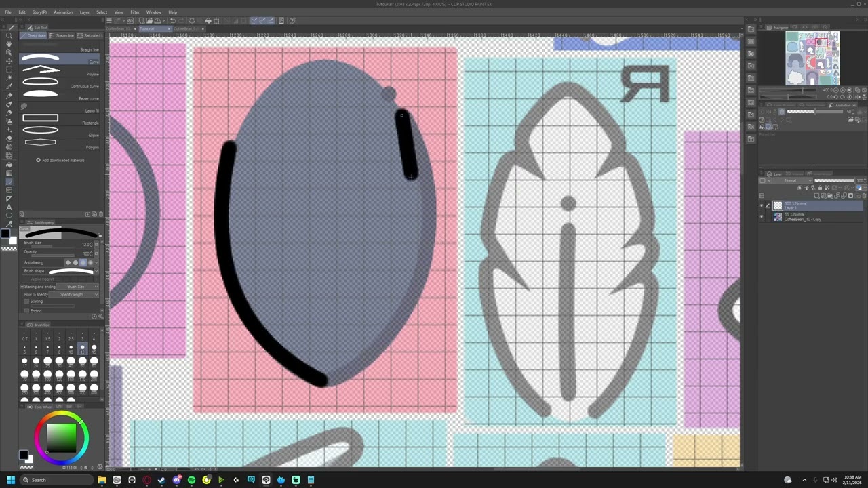
Task: Select no anti-aliasing option
Action: (x=68, y=262)
